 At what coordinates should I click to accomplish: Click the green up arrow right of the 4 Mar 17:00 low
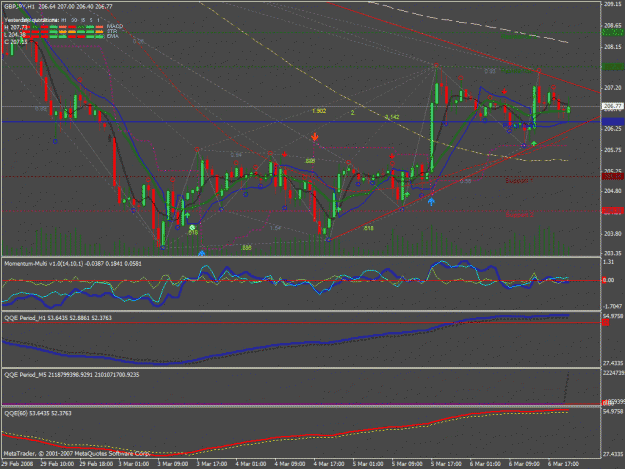click(x=339, y=209)
